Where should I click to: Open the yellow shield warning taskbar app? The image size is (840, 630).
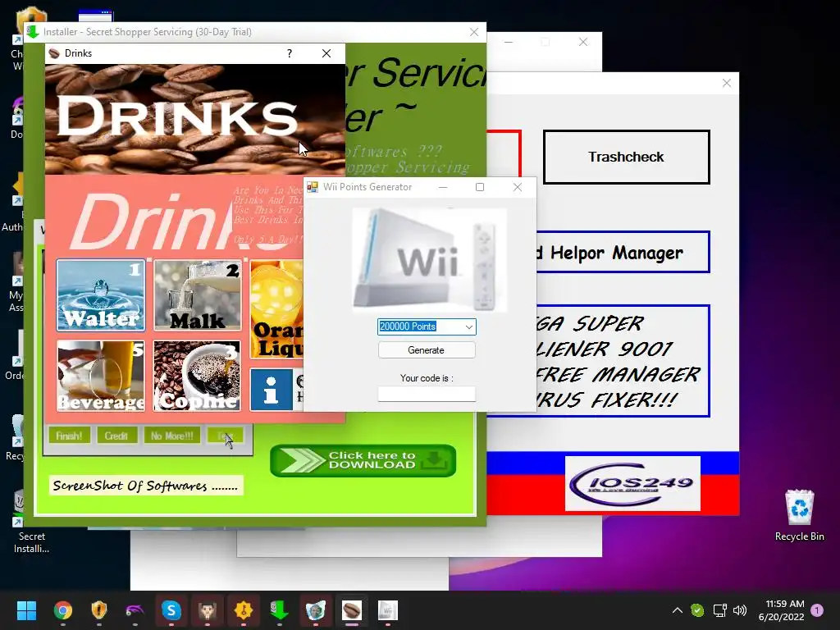pos(99,610)
